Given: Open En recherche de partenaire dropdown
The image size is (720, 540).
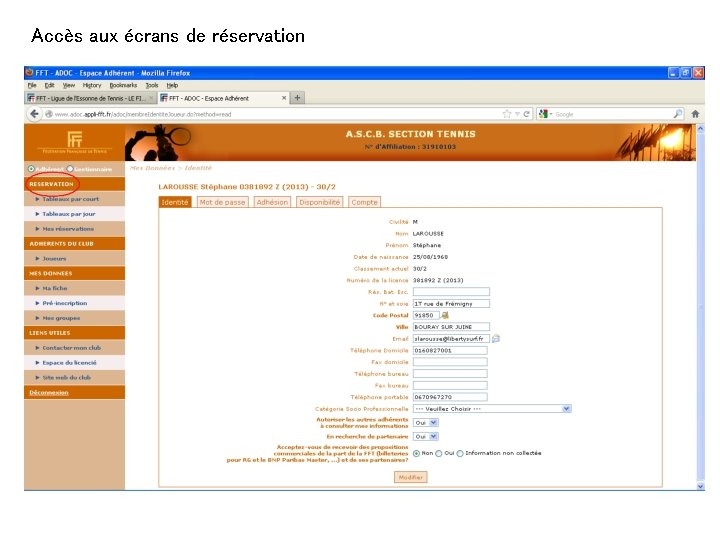Looking at the screenshot, I should tap(426, 436).
